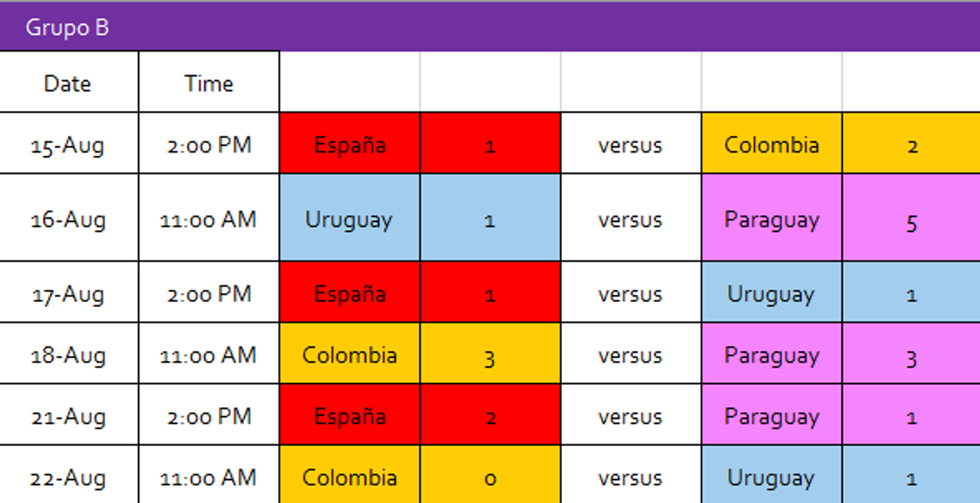This screenshot has width=980, height=503.
Task: Click España cell in the 15-Aug match
Action: pyautogui.click(x=350, y=145)
